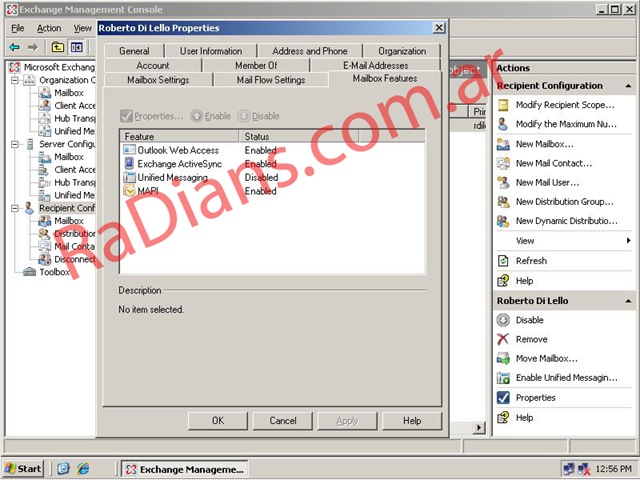Click the New Mailbox action icon
The image size is (640, 480).
pyautogui.click(x=504, y=144)
